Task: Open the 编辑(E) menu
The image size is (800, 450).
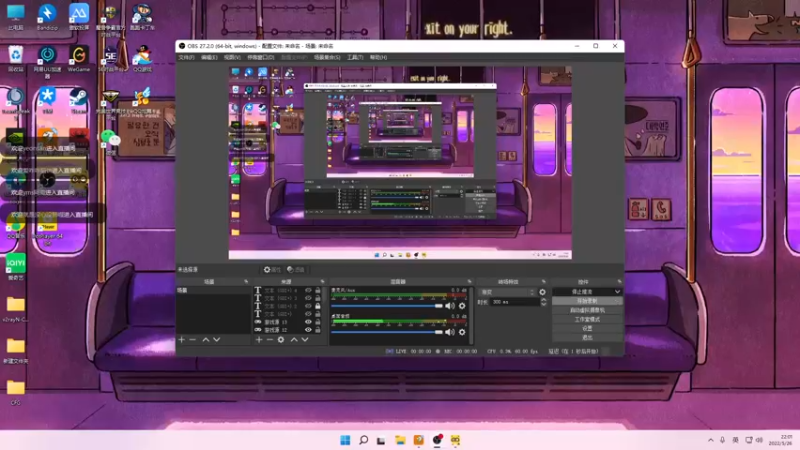Action: pyautogui.click(x=209, y=58)
